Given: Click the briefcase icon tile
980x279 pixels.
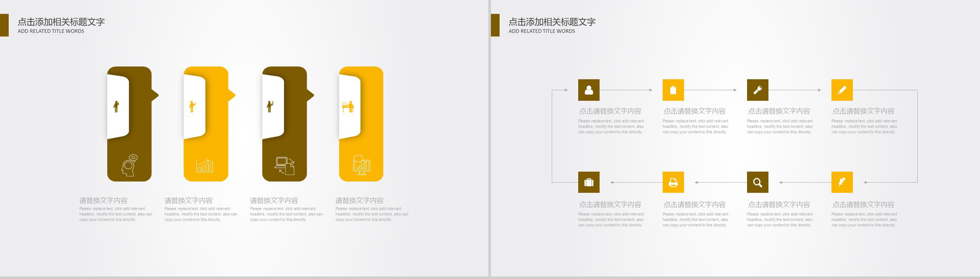Looking at the screenshot, I should 589,182.
